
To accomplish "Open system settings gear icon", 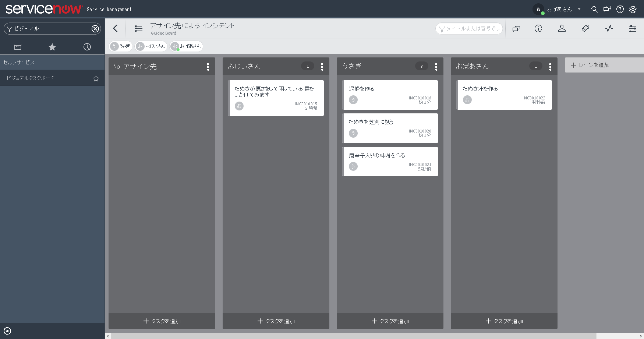I will (633, 9).
